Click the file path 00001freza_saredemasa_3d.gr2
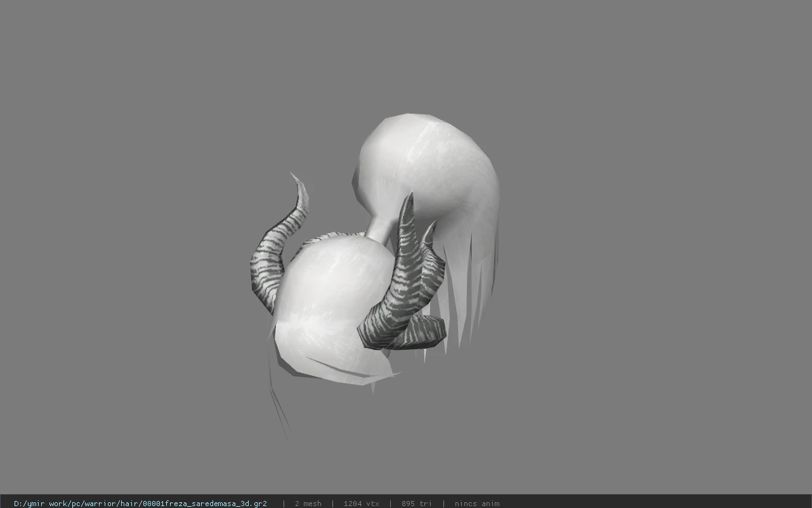The image size is (812, 508). (x=140, y=504)
